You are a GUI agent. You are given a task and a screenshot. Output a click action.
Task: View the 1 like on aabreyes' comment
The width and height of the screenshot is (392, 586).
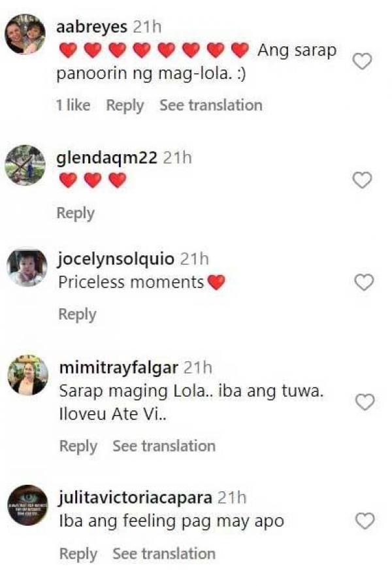point(73,105)
